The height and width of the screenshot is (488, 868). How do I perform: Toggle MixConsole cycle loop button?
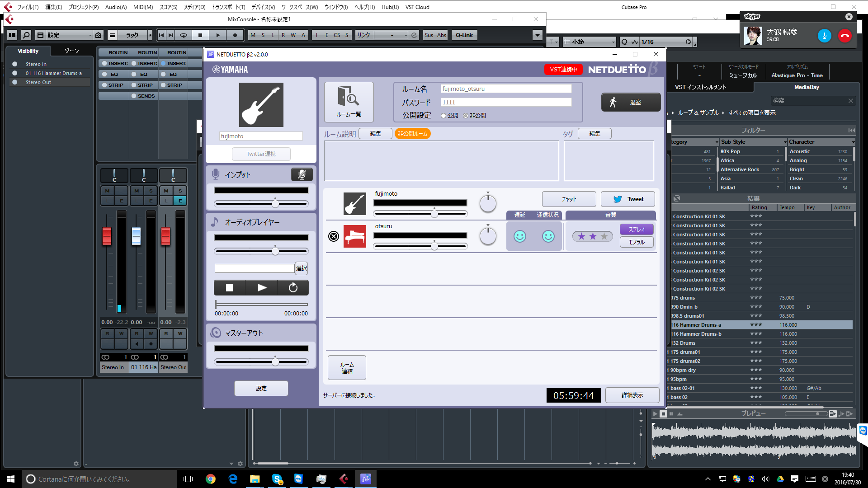[183, 35]
